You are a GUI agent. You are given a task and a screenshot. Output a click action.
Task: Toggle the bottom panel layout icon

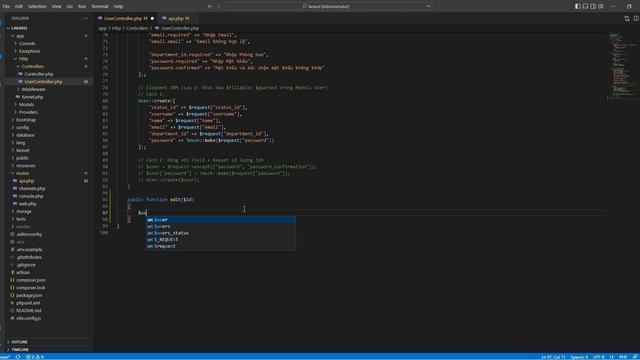(x=585, y=7)
